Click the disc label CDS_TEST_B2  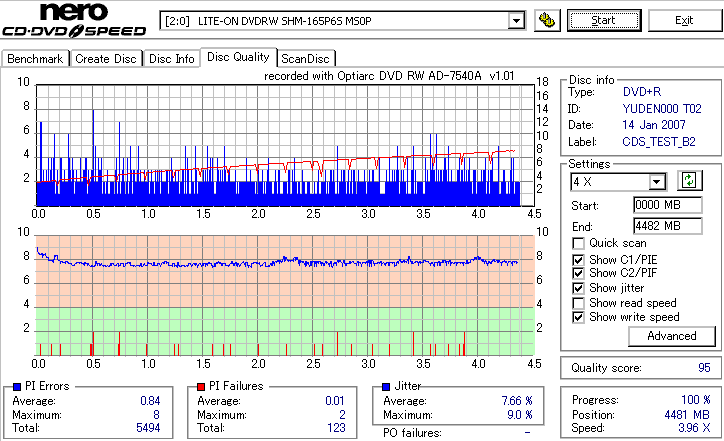(x=658, y=142)
